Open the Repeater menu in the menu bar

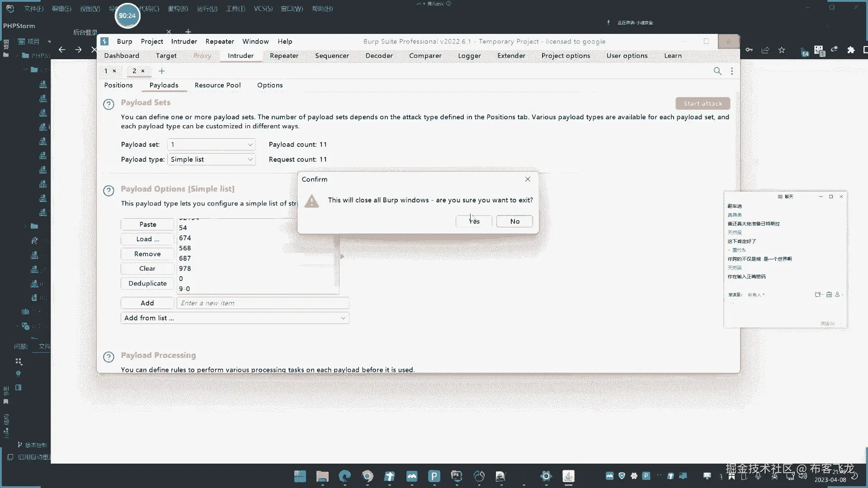219,41
